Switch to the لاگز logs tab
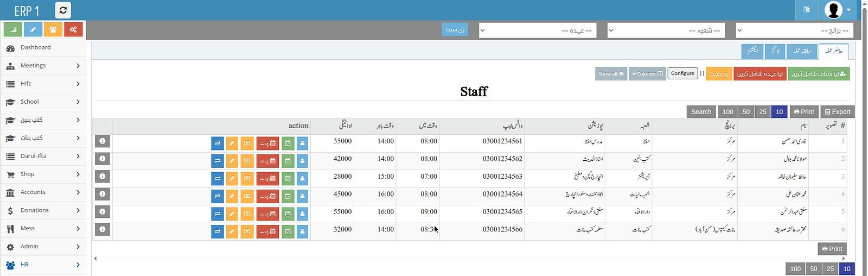Image resolution: width=868 pixels, height=276 pixels. coord(775,51)
